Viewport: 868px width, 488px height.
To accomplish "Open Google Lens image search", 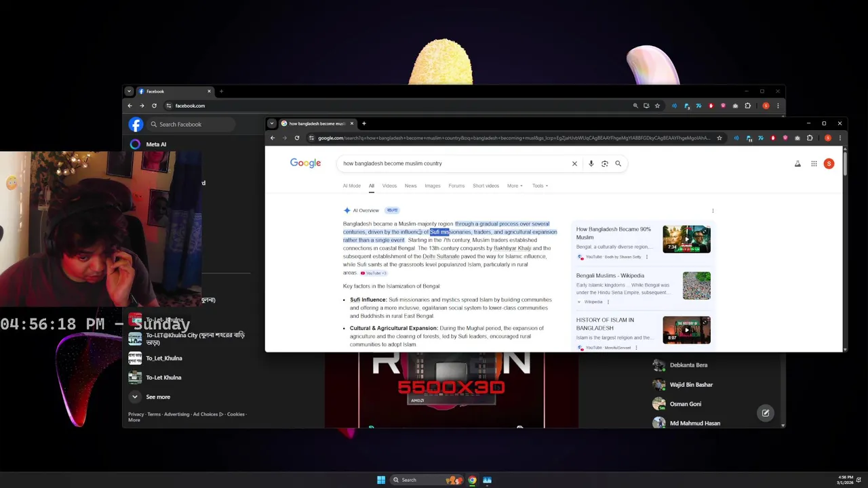I will pos(604,163).
